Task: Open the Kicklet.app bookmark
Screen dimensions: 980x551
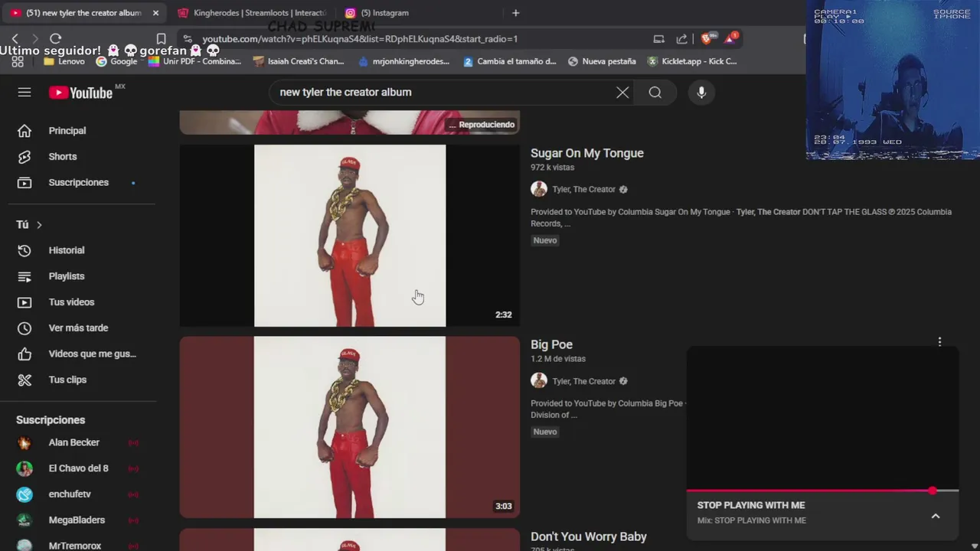Action: click(692, 61)
